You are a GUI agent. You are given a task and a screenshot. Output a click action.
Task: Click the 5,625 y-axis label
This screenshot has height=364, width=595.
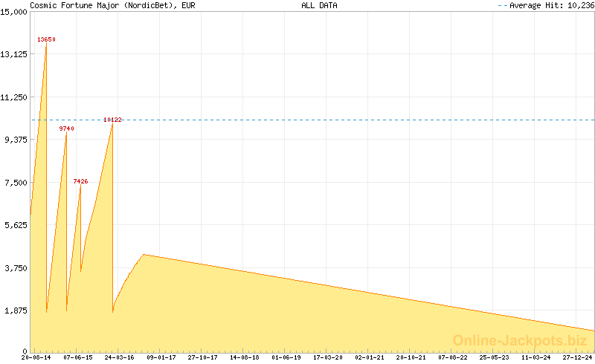[16, 225]
